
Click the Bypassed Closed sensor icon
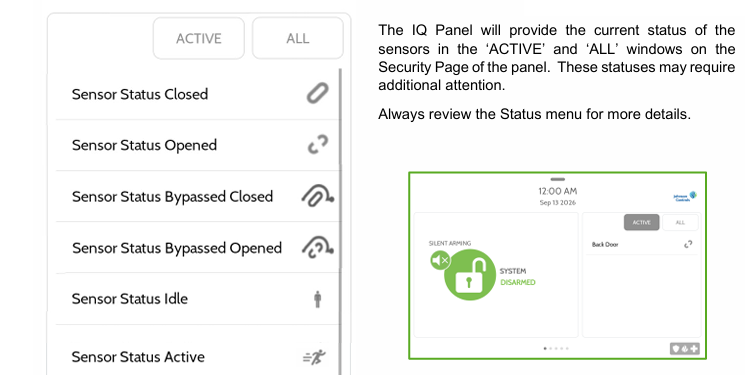click(317, 196)
